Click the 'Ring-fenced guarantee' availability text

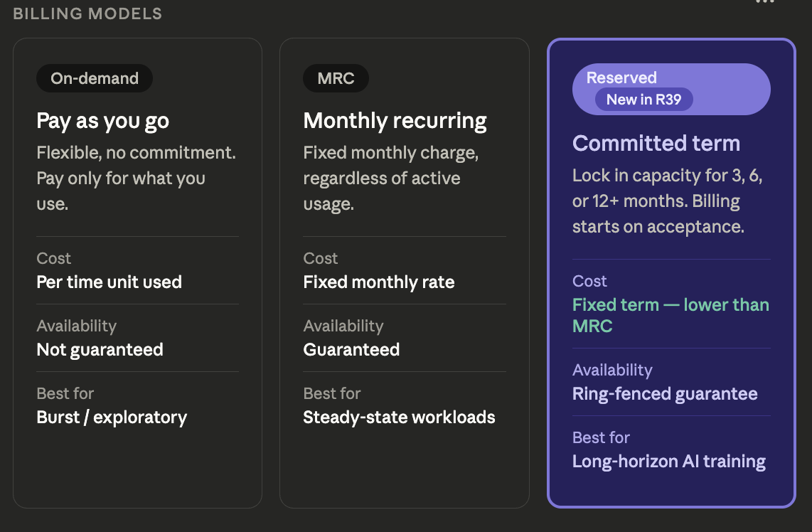tap(665, 394)
